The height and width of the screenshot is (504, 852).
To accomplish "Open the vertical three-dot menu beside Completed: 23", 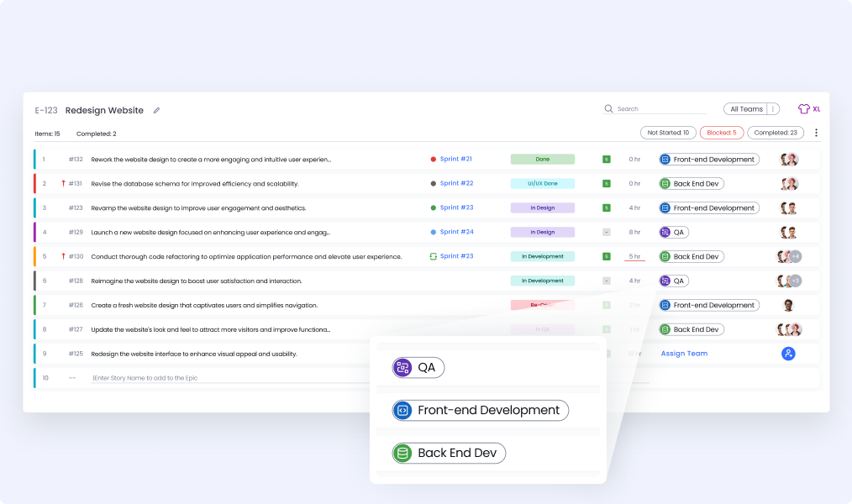I will [816, 133].
